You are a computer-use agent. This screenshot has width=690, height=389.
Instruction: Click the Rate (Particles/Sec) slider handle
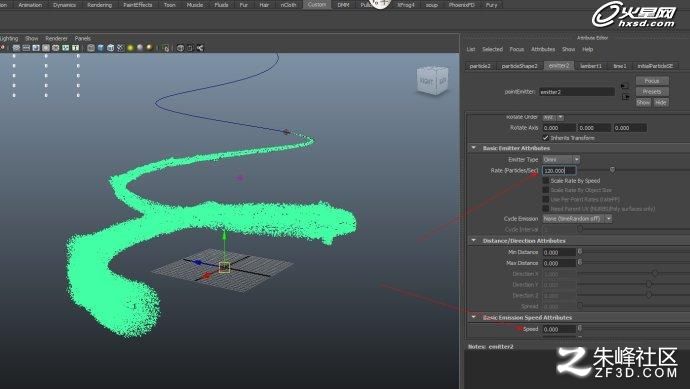pyautogui.click(x=612, y=169)
